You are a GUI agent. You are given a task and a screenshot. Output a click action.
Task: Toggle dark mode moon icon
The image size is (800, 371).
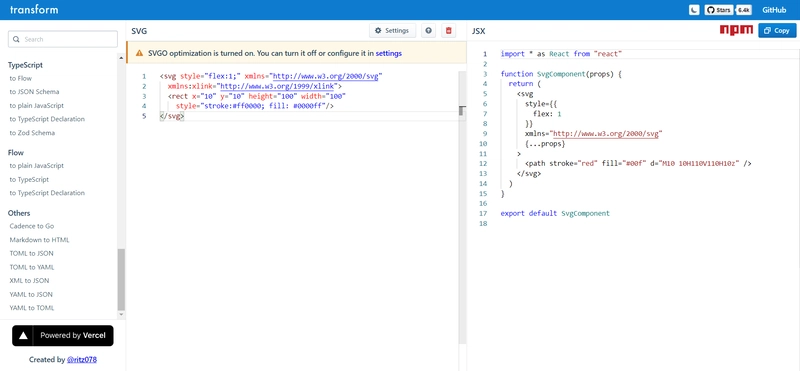click(x=694, y=10)
